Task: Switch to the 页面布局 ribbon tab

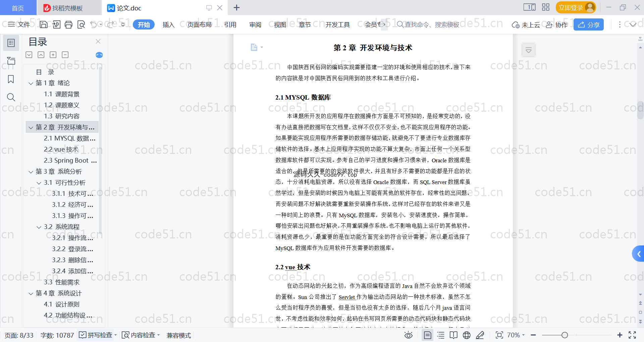Action: tap(199, 24)
